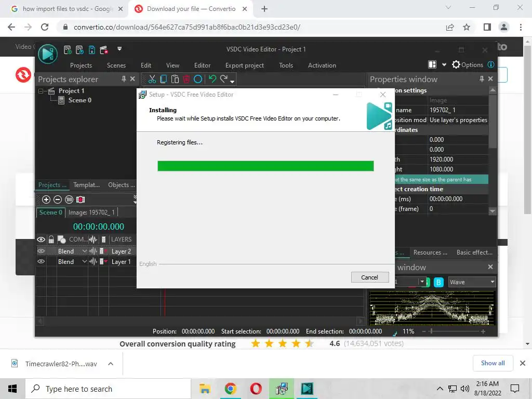
Task: Select the Image: 195702_1 timeline tab
Action: (91, 212)
